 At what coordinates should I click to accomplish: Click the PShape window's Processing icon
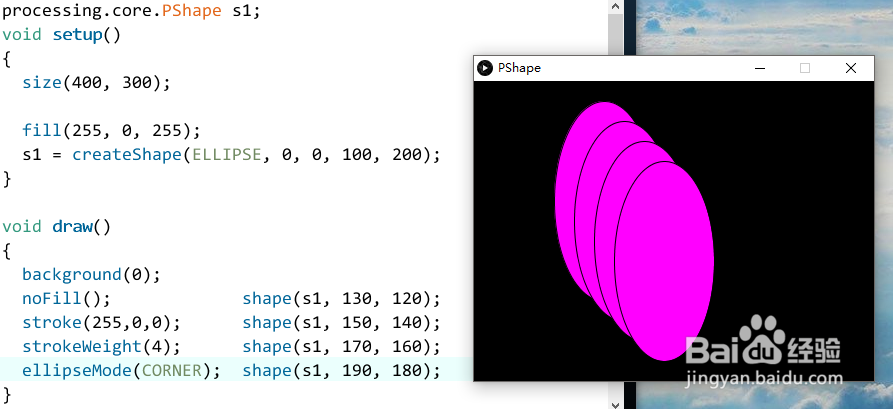pos(485,68)
